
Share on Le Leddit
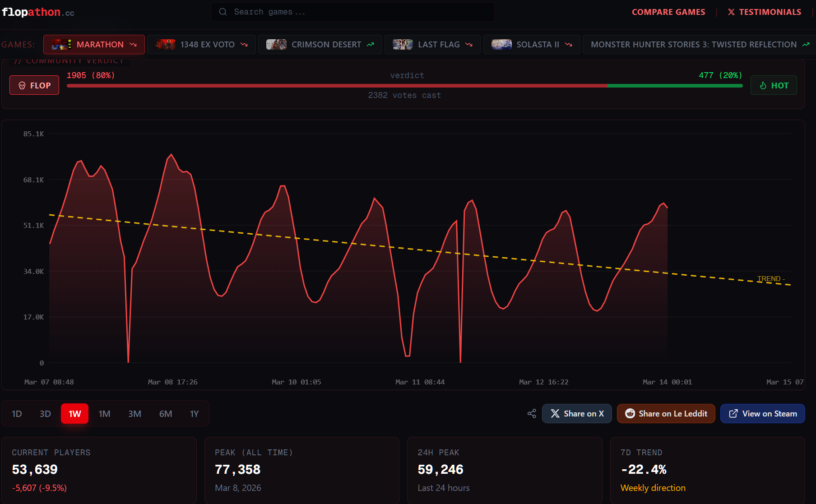click(666, 414)
